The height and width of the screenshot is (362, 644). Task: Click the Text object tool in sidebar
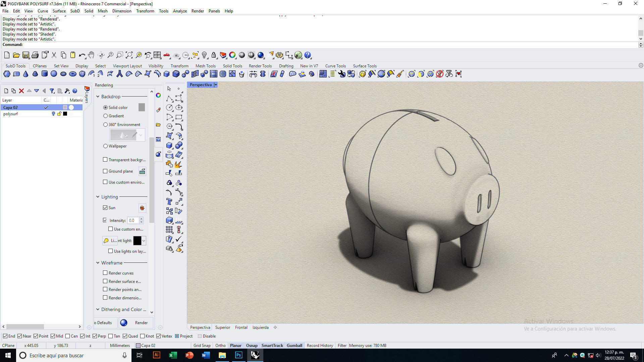pyautogui.click(x=169, y=201)
